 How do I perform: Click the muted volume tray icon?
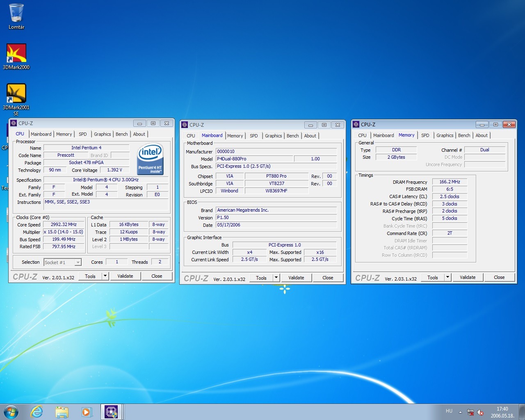(x=480, y=412)
